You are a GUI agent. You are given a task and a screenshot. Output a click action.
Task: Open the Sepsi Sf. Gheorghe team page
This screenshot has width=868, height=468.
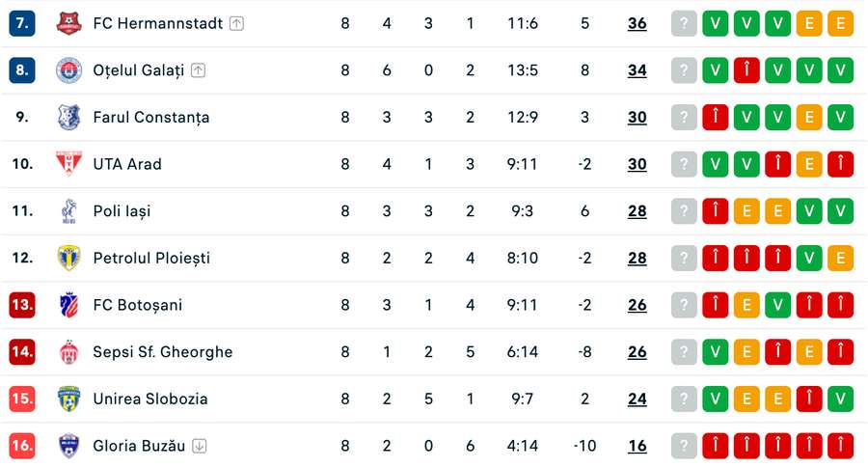(162, 352)
